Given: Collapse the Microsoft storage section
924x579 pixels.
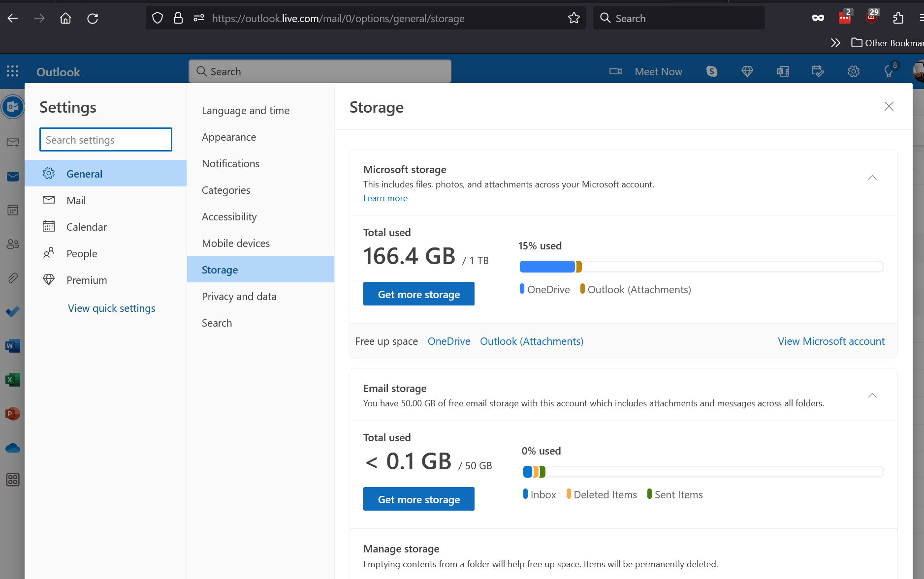Looking at the screenshot, I should 872,178.
